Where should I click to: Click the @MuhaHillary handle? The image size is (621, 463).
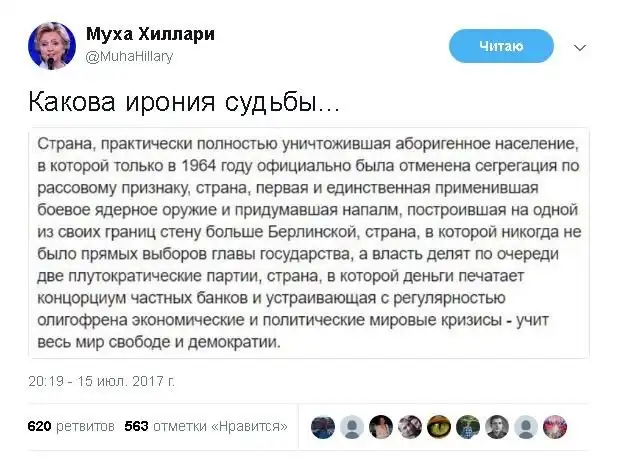[x=137, y=56]
